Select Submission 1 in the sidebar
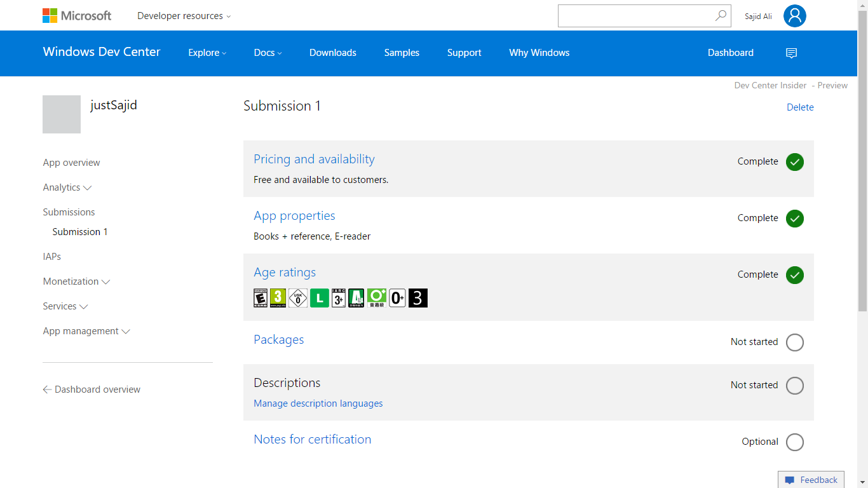This screenshot has width=868, height=488. click(80, 232)
